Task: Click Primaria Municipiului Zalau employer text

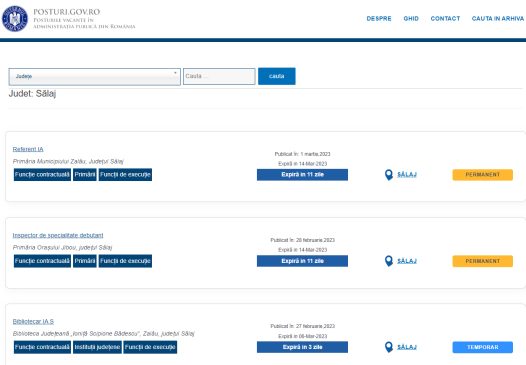Action: [x=68, y=161]
